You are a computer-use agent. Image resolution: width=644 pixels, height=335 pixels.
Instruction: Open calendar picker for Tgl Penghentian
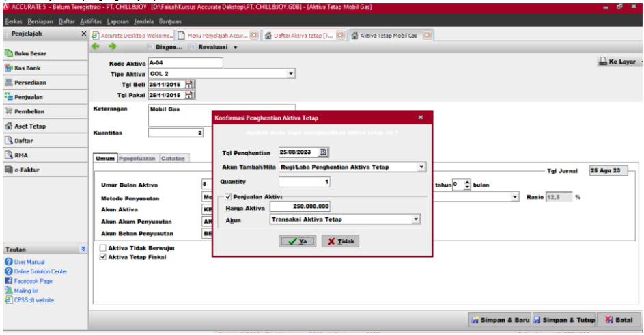[324, 152]
